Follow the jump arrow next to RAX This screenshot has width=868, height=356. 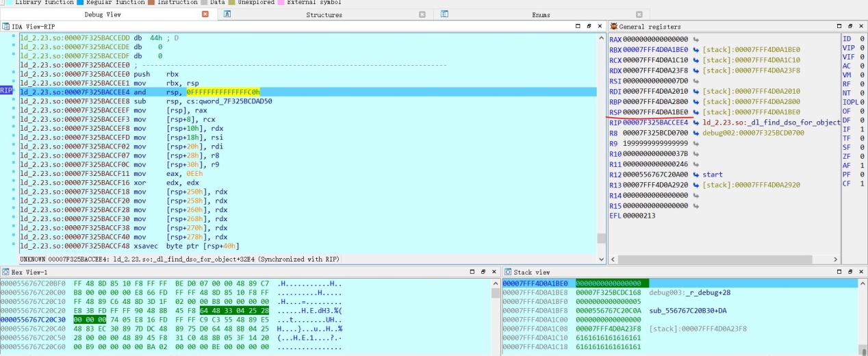(x=696, y=40)
